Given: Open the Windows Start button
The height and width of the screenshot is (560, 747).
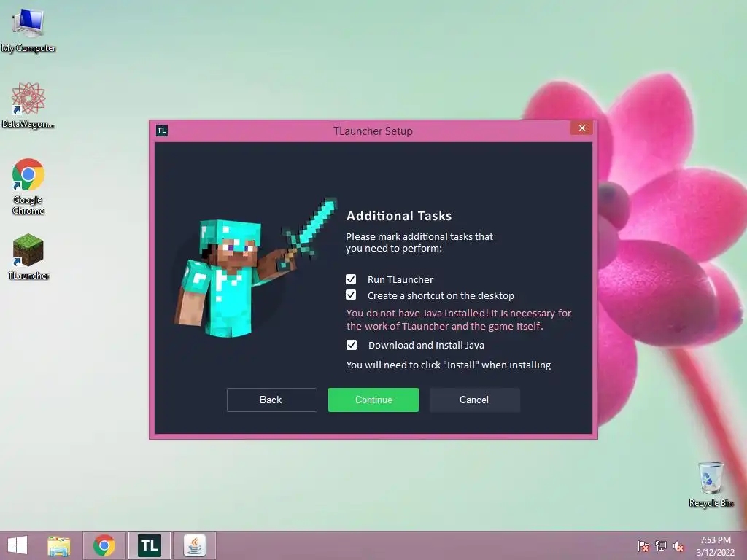Looking at the screenshot, I should pos(18,545).
